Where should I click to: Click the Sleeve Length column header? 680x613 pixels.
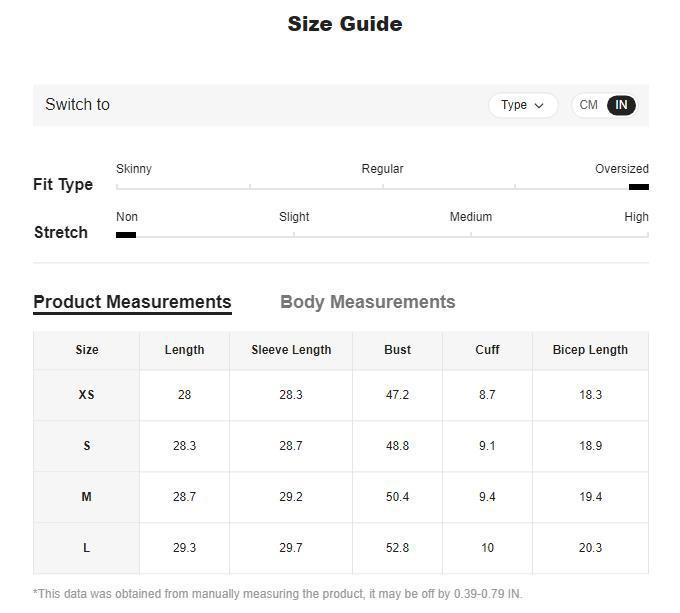click(x=291, y=350)
